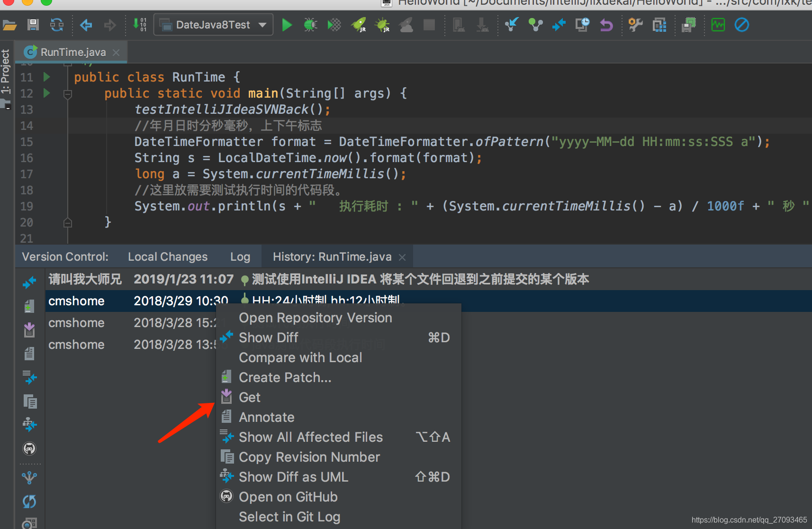
Task: Choose Copy Revision Number menu item
Action: click(338, 457)
